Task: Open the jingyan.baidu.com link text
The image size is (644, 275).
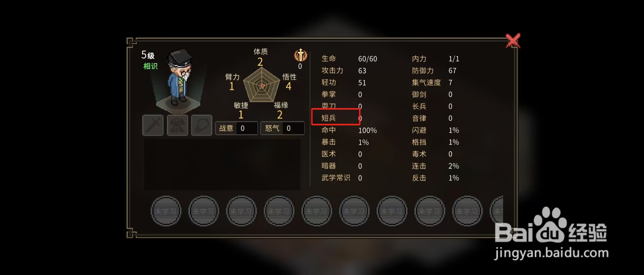Action: point(551,253)
